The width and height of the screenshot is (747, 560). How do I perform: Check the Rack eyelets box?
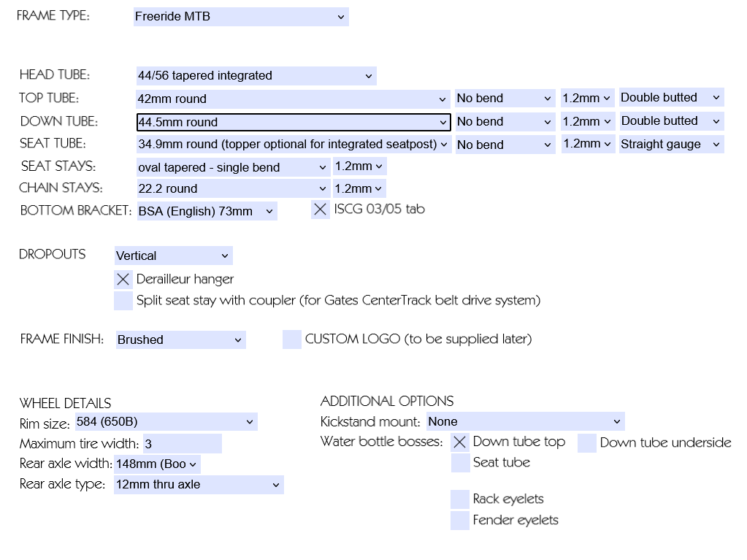click(x=460, y=499)
